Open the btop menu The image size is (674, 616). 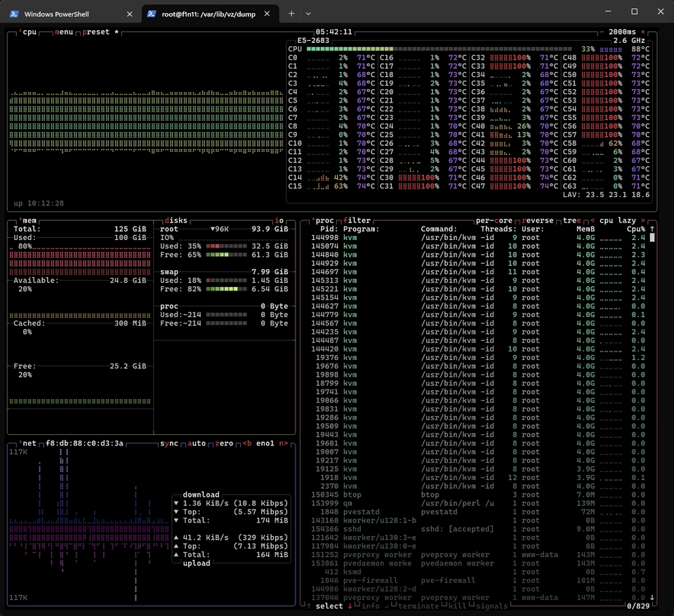[x=64, y=32]
